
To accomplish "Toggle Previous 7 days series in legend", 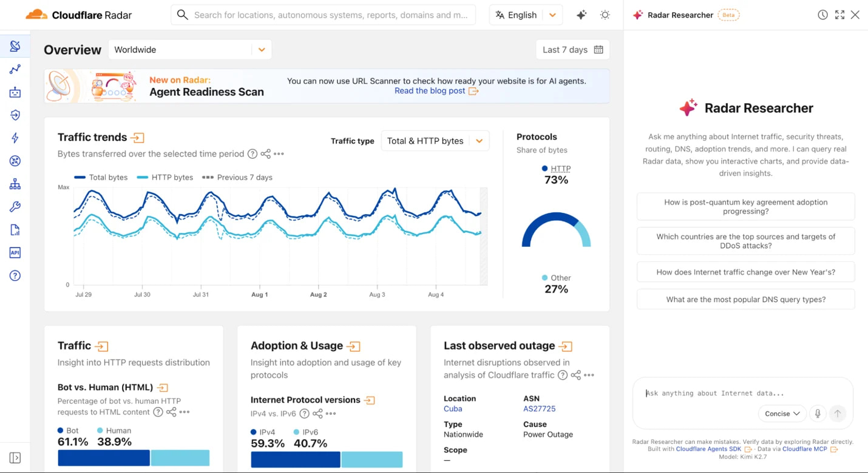I will click(x=237, y=177).
